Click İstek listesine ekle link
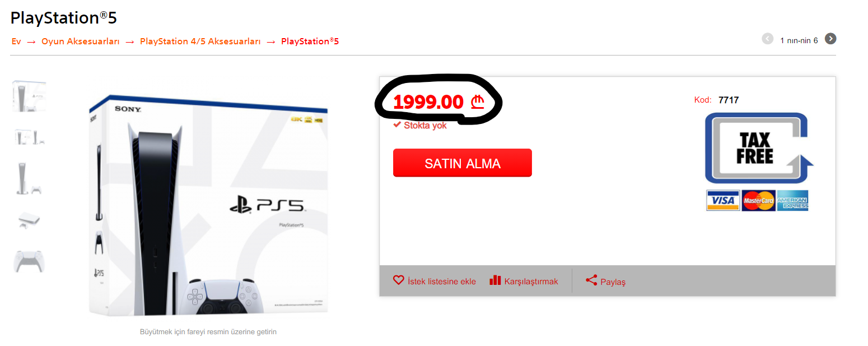The image size is (868, 346). click(442, 282)
